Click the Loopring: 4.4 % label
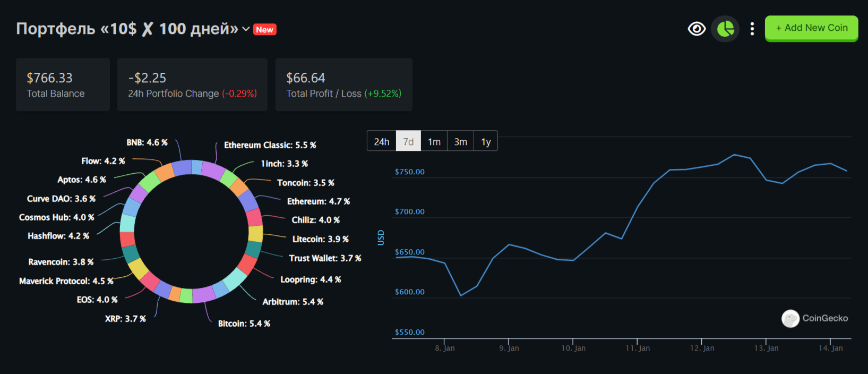This screenshot has height=374, width=868. pos(311,279)
